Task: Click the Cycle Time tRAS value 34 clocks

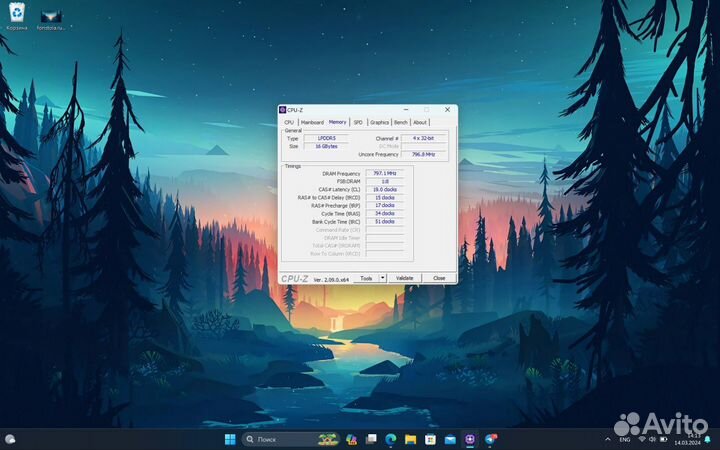Action: point(385,214)
